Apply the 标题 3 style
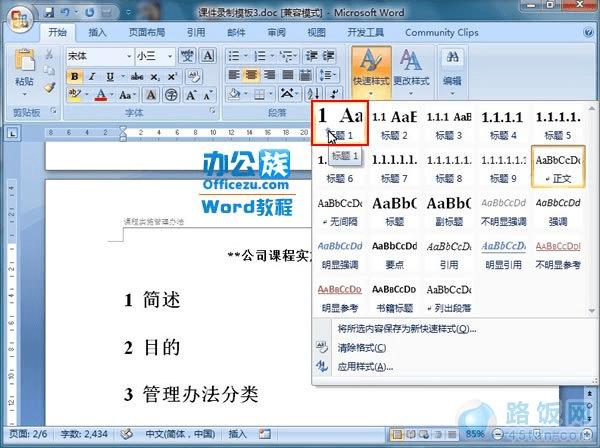Image resolution: width=600 pixels, height=448 pixels. [449, 124]
